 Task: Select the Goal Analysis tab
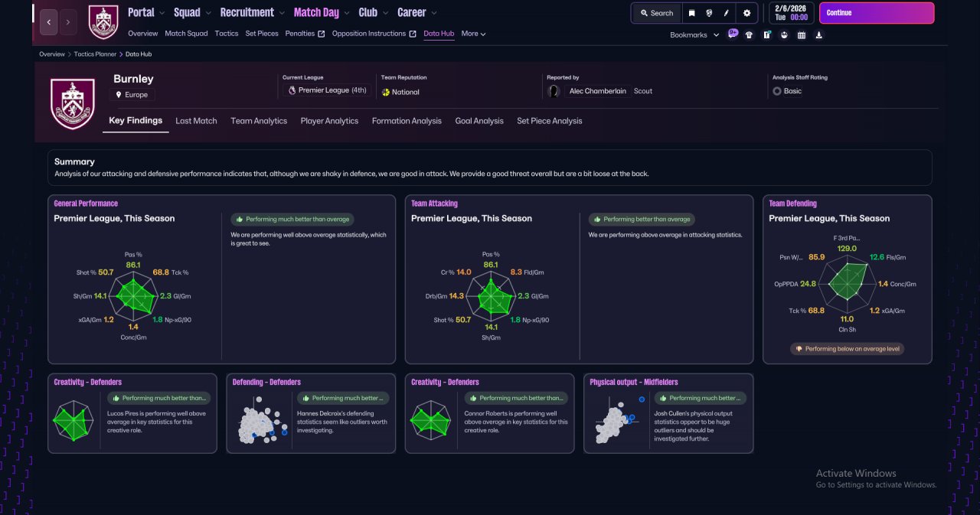coord(479,121)
